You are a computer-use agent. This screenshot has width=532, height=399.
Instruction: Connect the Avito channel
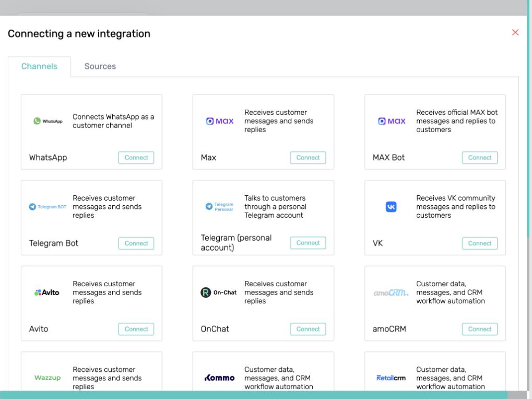136,329
